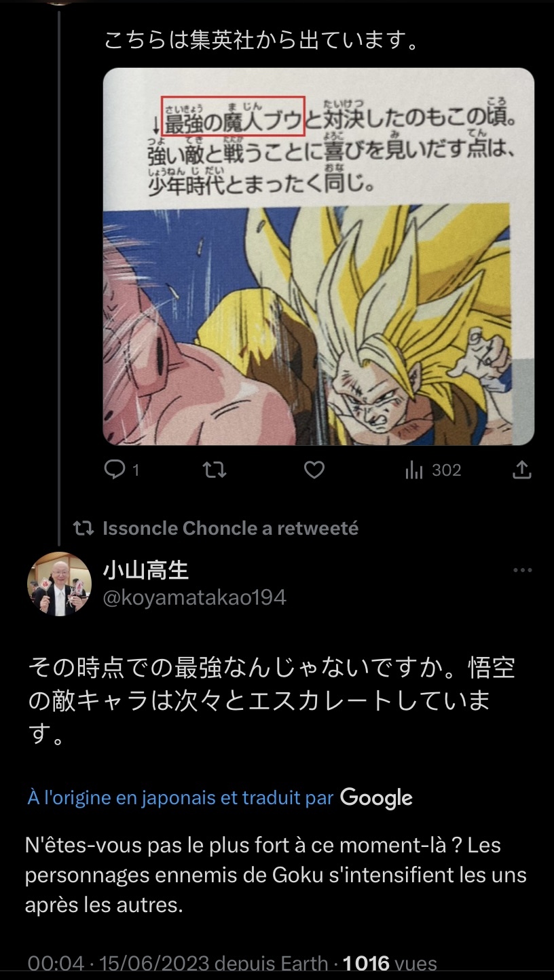
Task: Tap 'À l'origine en japonais et traduit par'
Action: [181, 797]
